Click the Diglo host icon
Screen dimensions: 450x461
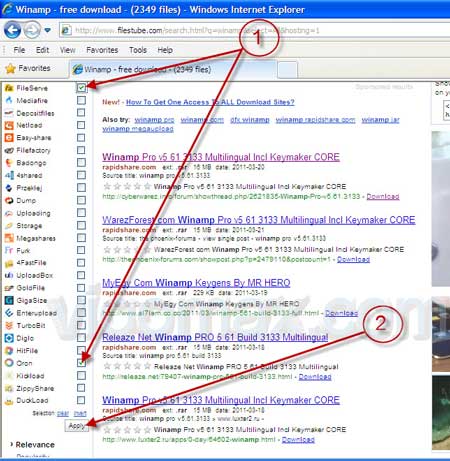pos(9,338)
